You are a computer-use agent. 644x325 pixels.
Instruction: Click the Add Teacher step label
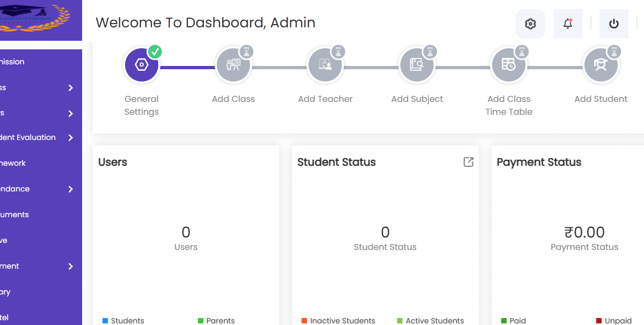[x=325, y=99]
